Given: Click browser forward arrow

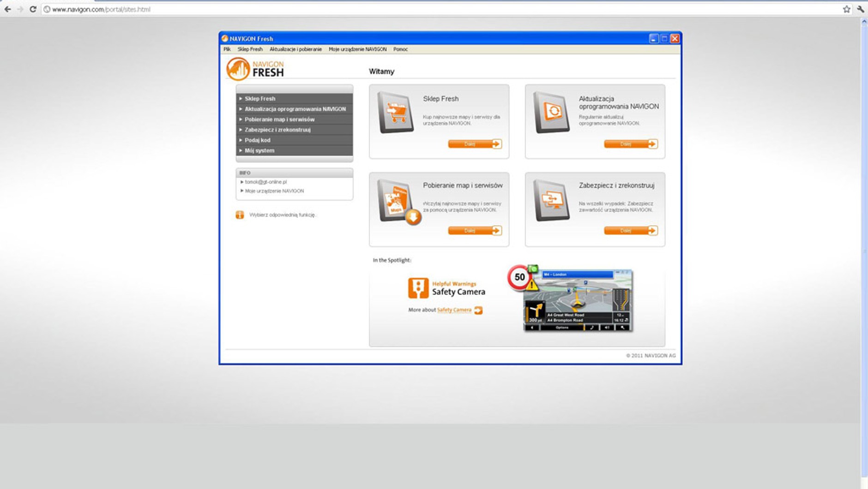Looking at the screenshot, I should point(20,9).
